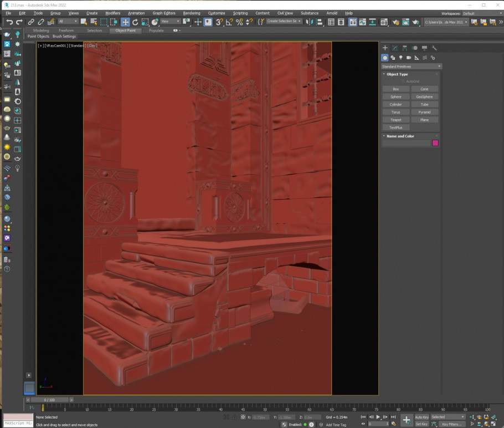Click the object name input field
This screenshot has width=504, height=428.
(407, 143)
